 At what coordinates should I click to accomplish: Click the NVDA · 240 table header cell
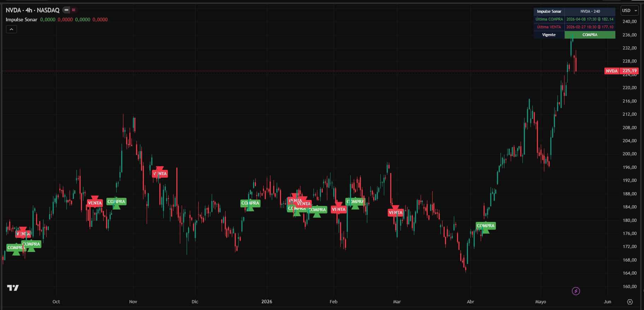pos(590,11)
